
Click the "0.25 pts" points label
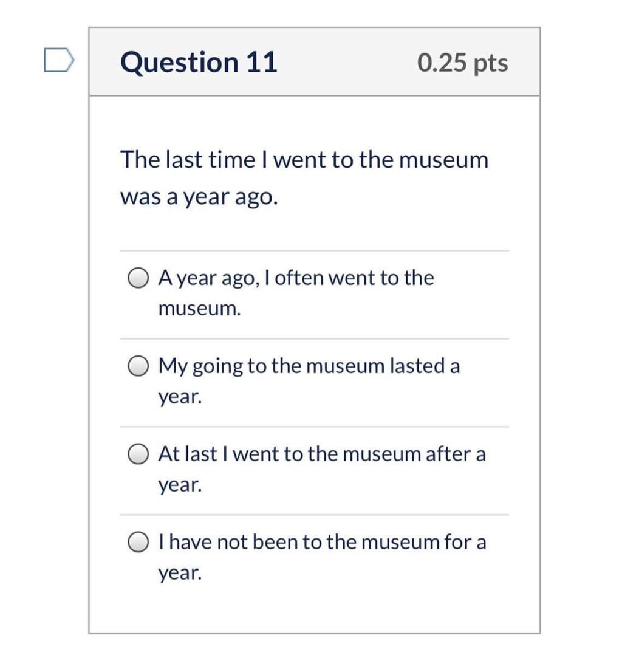pos(462,63)
